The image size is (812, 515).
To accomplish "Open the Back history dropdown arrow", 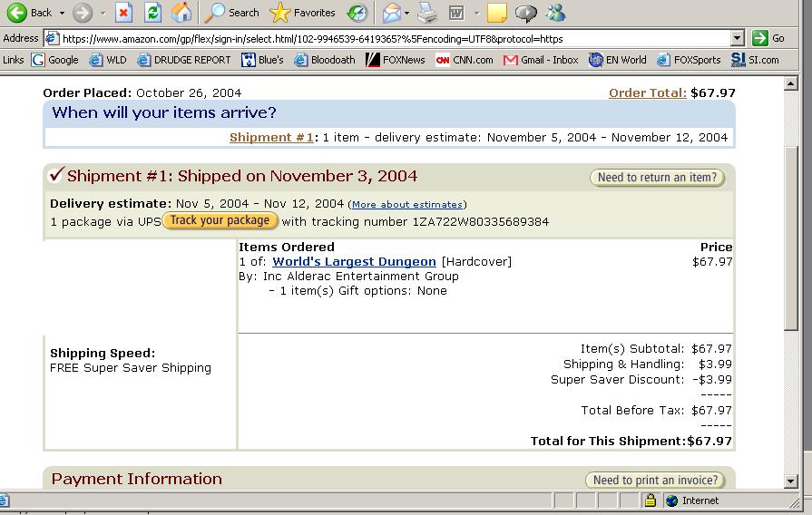I will 62,13.
